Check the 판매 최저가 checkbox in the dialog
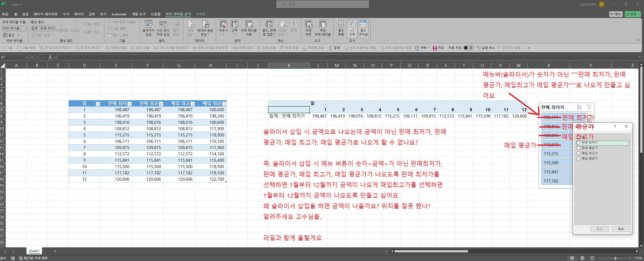The width and height of the screenshot is (644, 261). pos(578,143)
